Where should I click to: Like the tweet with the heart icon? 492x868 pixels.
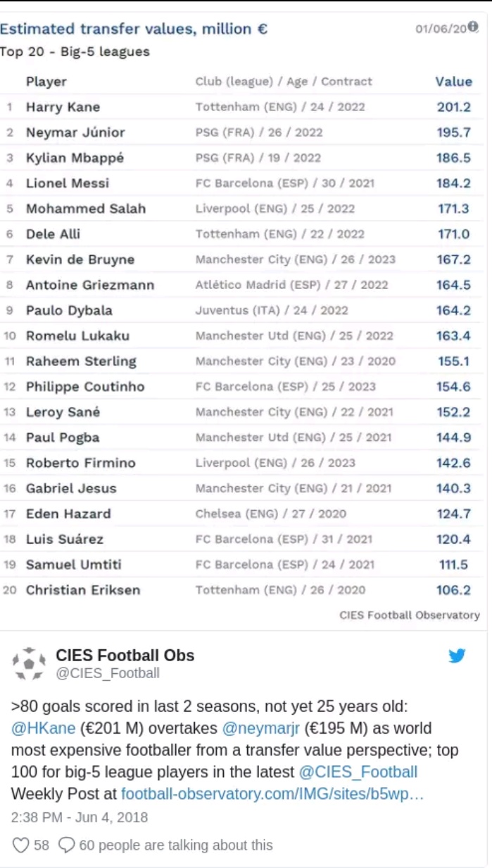[x=21, y=845]
